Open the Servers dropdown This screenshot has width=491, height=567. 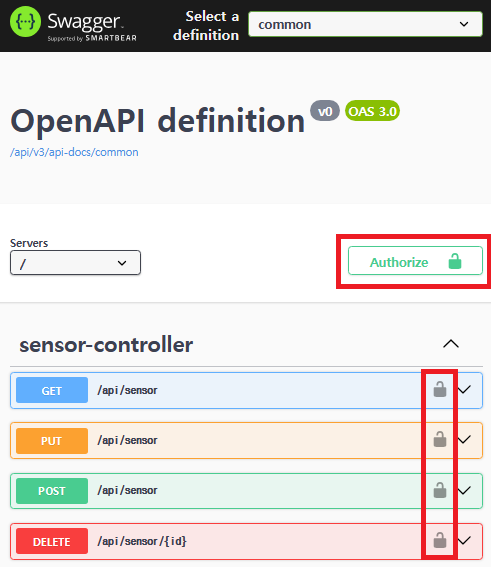(75, 263)
